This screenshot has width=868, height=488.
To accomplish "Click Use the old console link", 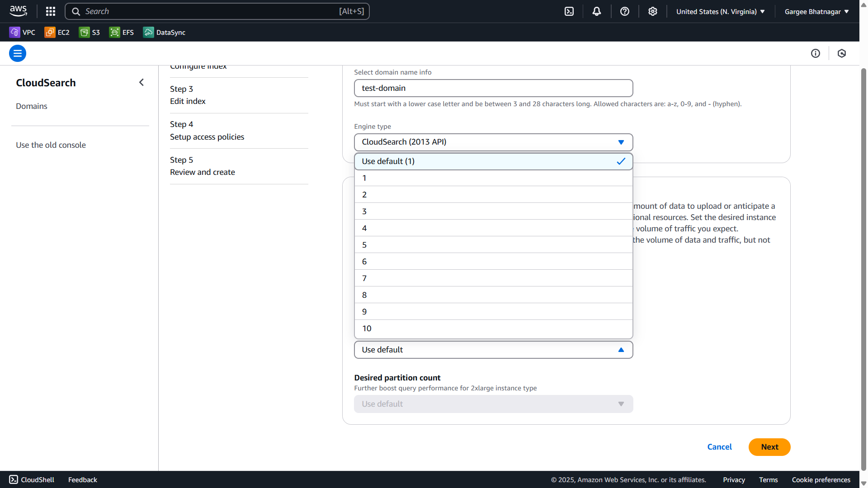I will click(x=51, y=145).
